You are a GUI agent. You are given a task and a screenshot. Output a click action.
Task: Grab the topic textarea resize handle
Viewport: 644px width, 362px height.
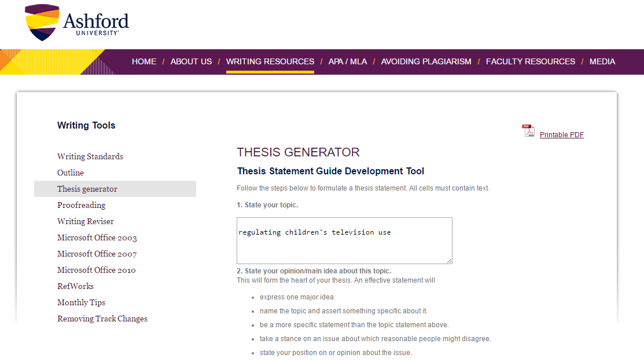pyautogui.click(x=448, y=261)
